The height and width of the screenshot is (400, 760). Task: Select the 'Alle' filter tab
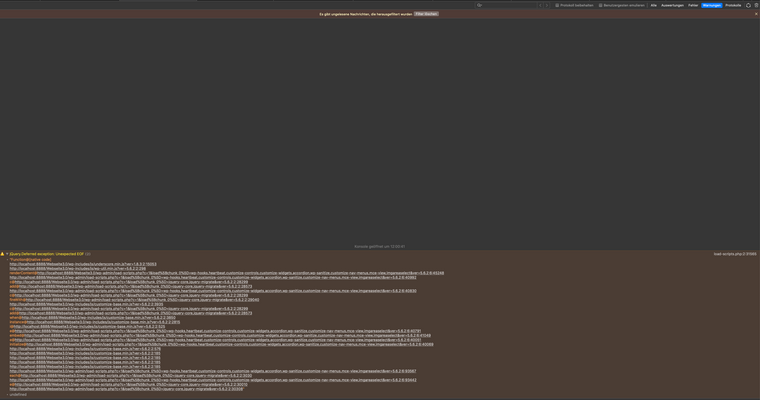[654, 5]
